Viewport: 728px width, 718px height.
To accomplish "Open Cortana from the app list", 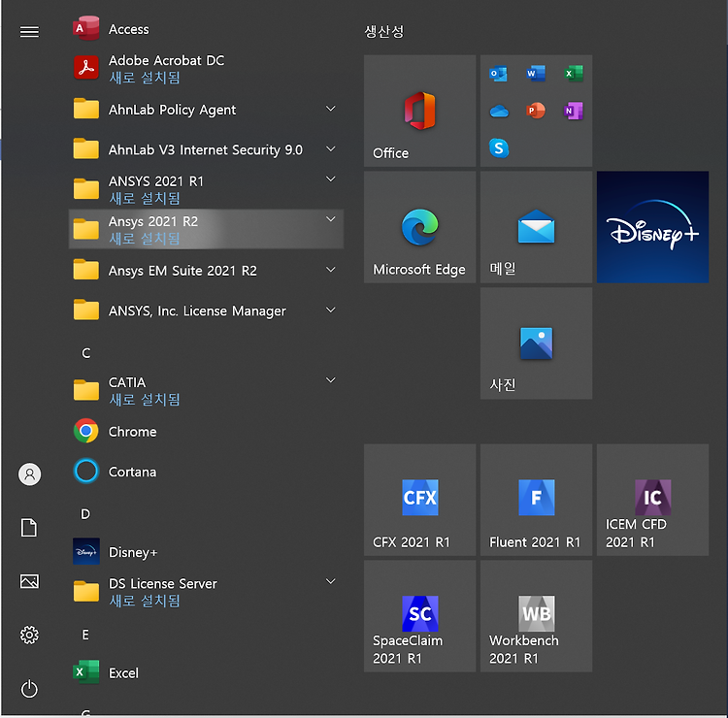I will pyautogui.click(x=206, y=472).
